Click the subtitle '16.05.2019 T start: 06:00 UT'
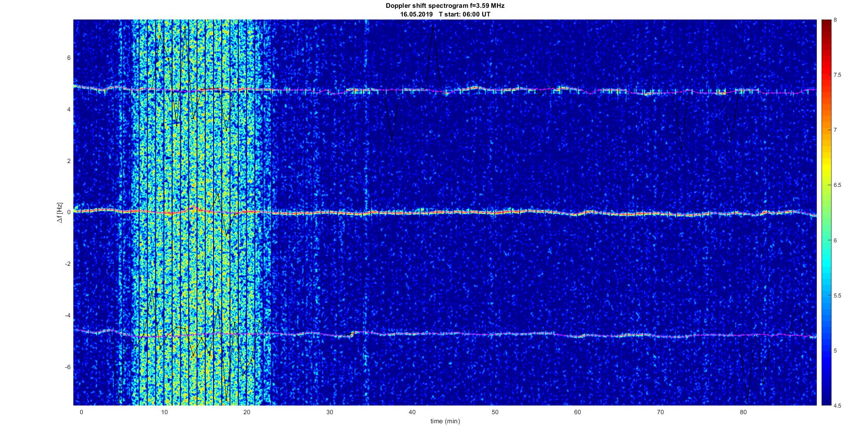This screenshot has width=868, height=435. pyautogui.click(x=445, y=14)
